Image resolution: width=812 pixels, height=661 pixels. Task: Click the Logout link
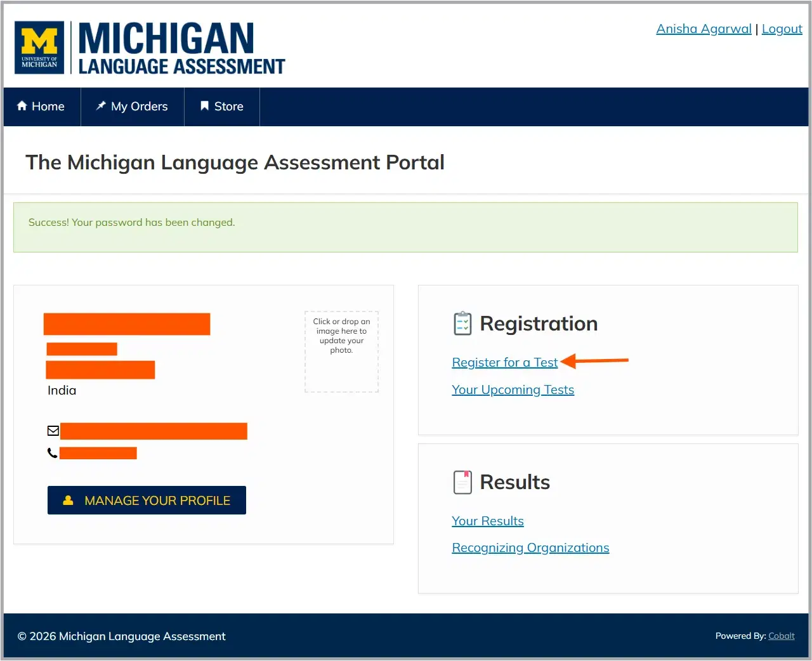(782, 29)
